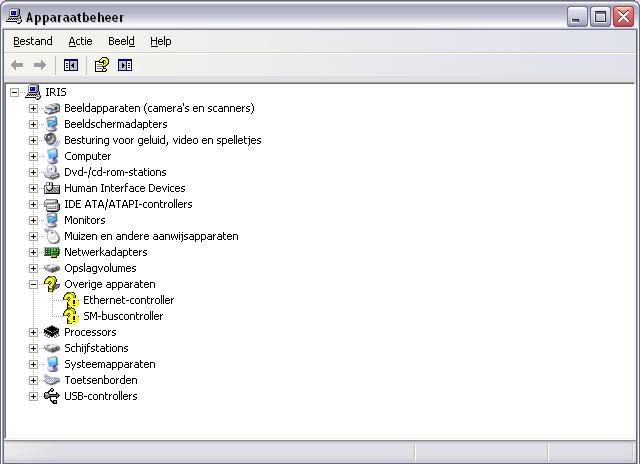This screenshot has height=464, width=640.
Task: Select the IRIS label
Action: [56, 92]
